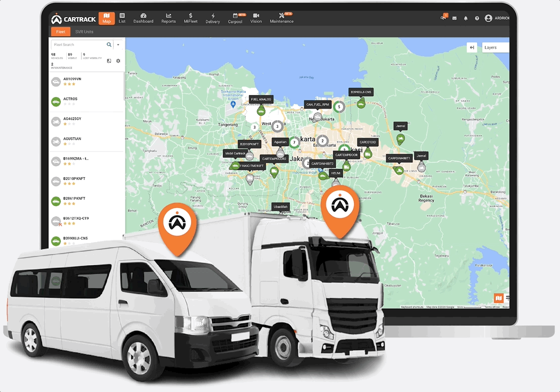
Task: Select vehicle B2861PKNFT in fleet list
Action: [x=86, y=202]
